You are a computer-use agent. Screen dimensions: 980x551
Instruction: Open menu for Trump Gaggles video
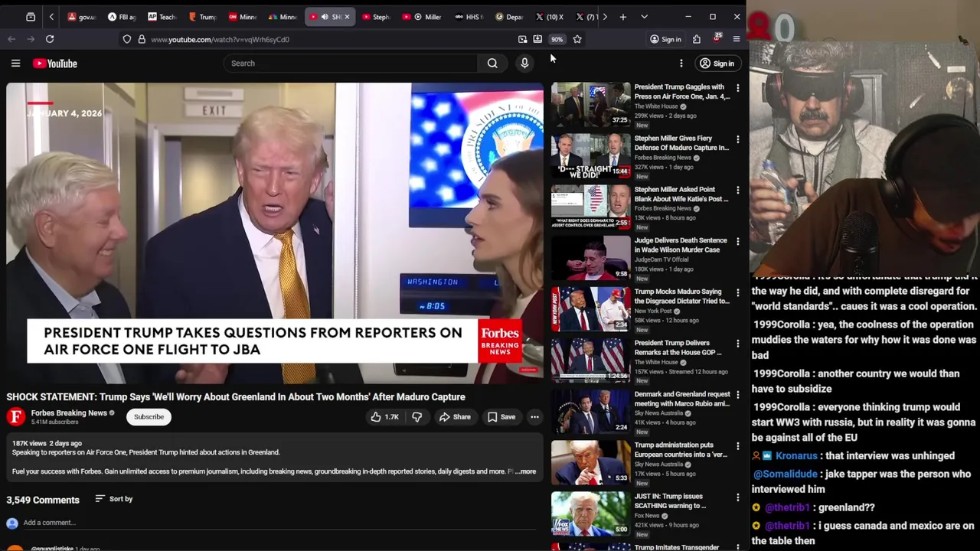click(x=738, y=88)
